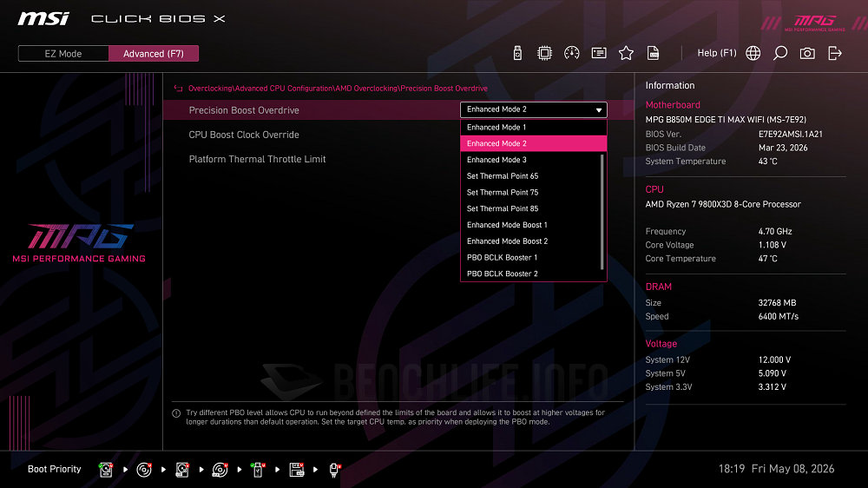Image resolution: width=868 pixels, height=488 pixels.
Task: Click the AMD Ryzen 7 9800X3D processor name
Action: 723,204
